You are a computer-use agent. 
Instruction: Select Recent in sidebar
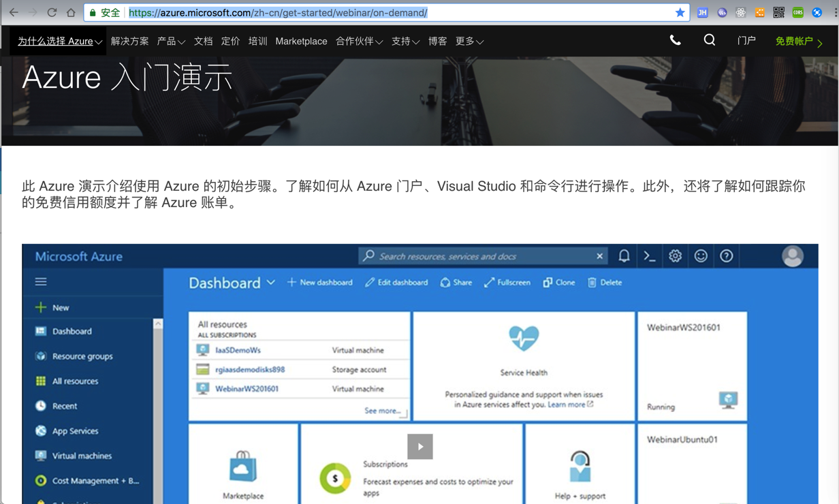(x=56, y=406)
